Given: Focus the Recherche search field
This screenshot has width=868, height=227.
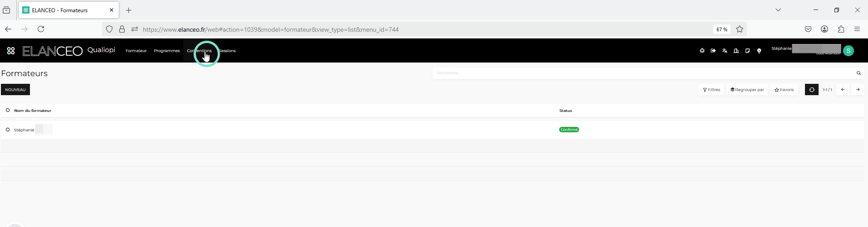Looking at the screenshot, I should coord(643,73).
